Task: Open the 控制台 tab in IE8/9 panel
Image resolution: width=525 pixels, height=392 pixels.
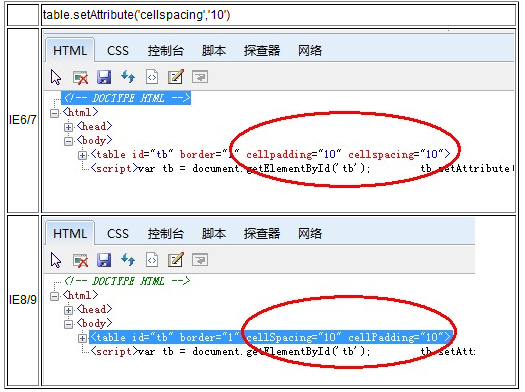Action: click(165, 233)
